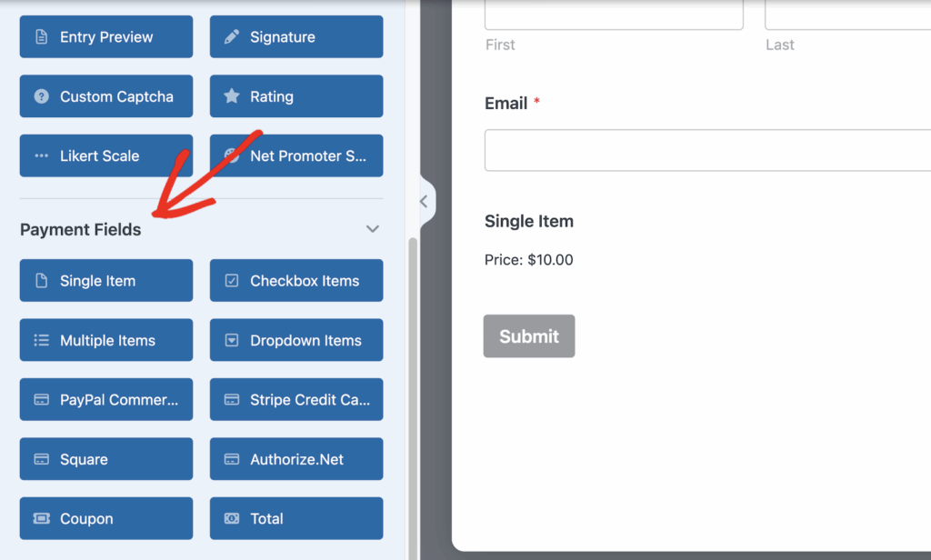The height and width of the screenshot is (560, 931).
Task: Add the Rating star field
Action: click(296, 96)
